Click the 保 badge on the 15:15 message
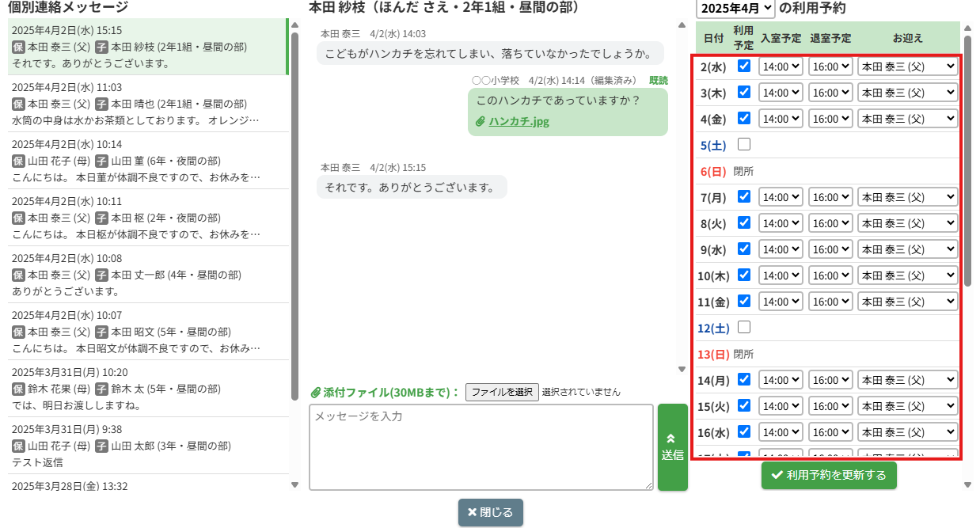This screenshot has width=980, height=528. (19, 47)
